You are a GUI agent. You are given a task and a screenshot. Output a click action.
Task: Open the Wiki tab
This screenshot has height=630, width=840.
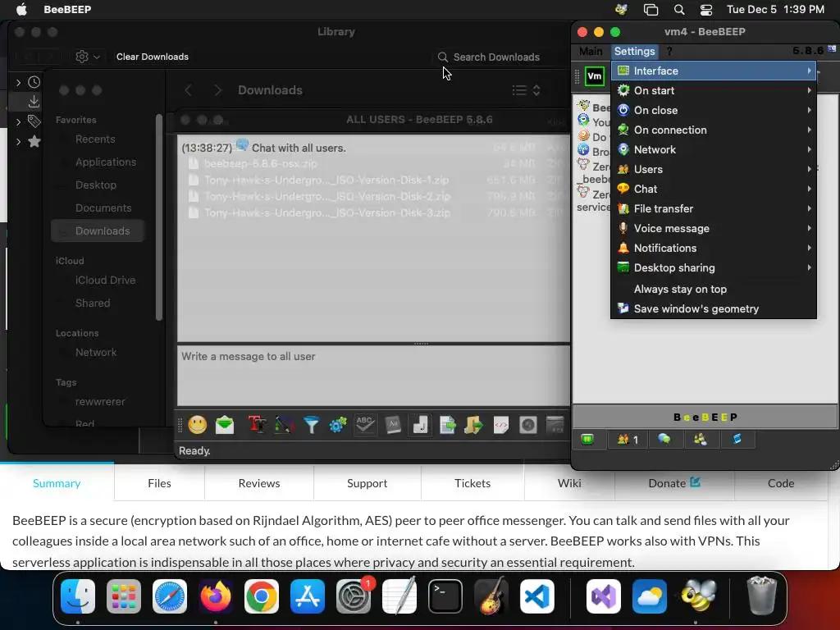569,483
